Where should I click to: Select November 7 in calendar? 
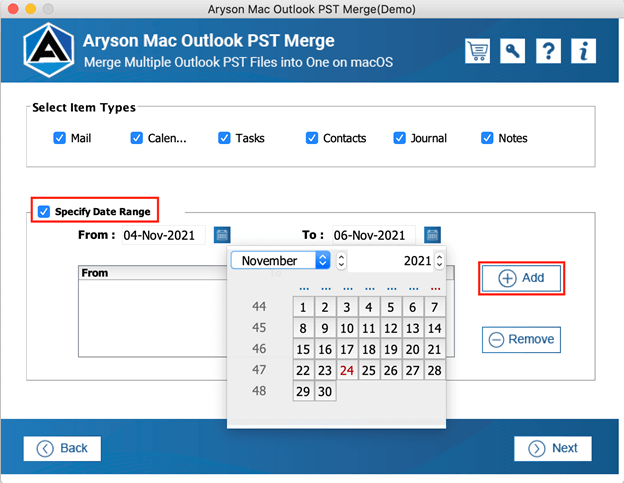tap(435, 307)
